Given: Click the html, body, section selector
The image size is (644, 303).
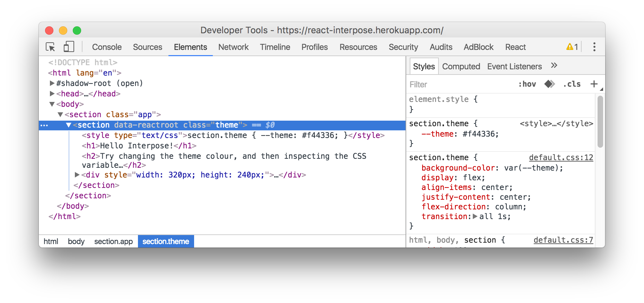Looking at the screenshot, I should (x=453, y=240).
